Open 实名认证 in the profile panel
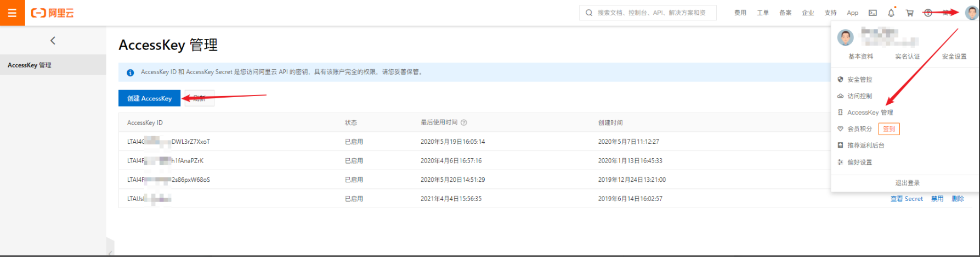980x257 pixels. click(908, 57)
